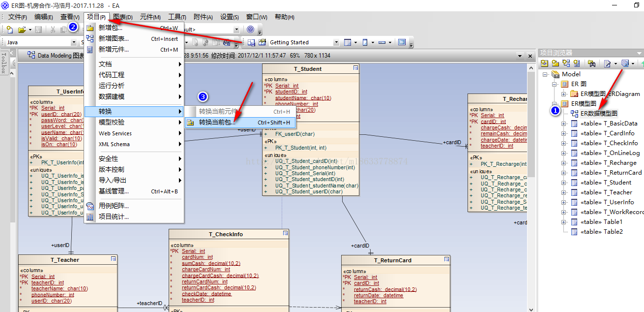Close the diagram tab with X button
The width and height of the screenshot is (644, 312).
click(x=530, y=56)
